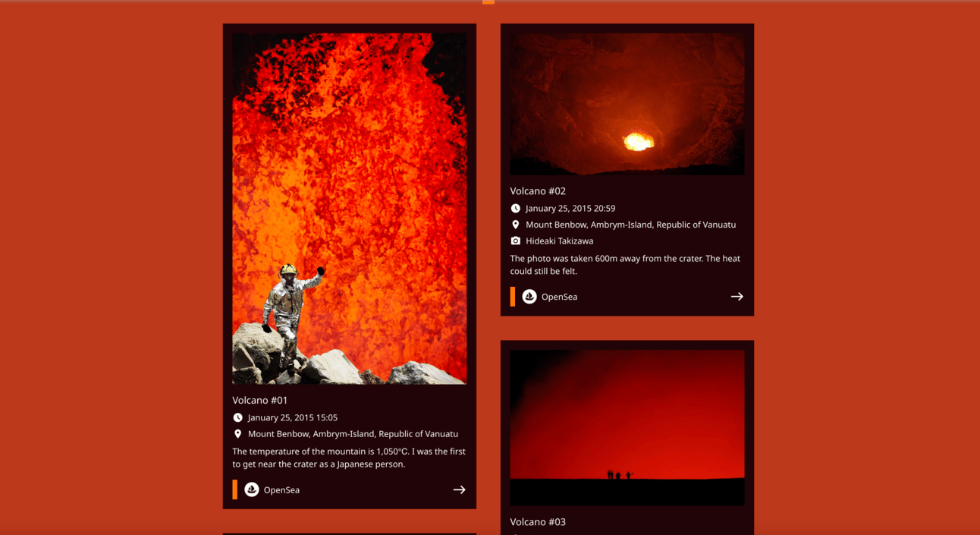The height and width of the screenshot is (535, 980).
Task: Open the lava fountain photo with the silver-suited man
Action: (350, 209)
